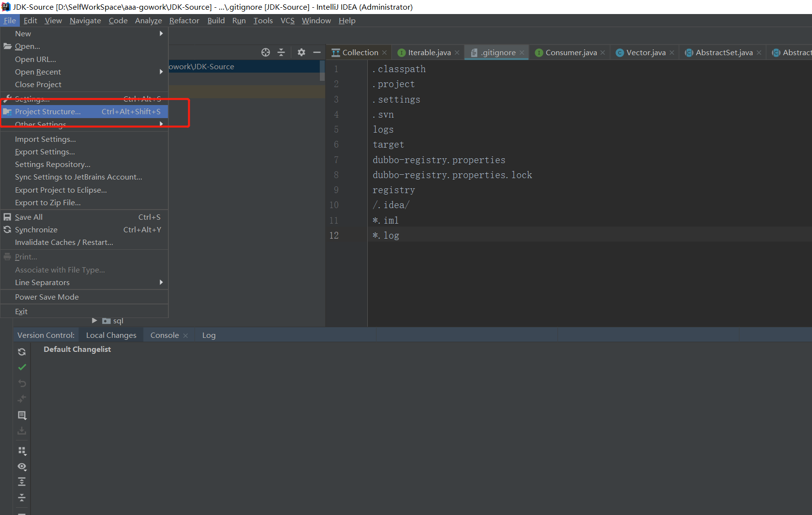Image resolution: width=812 pixels, height=515 pixels.
Task: Click line 7 text dubbo-registry.properties
Action: (x=439, y=160)
